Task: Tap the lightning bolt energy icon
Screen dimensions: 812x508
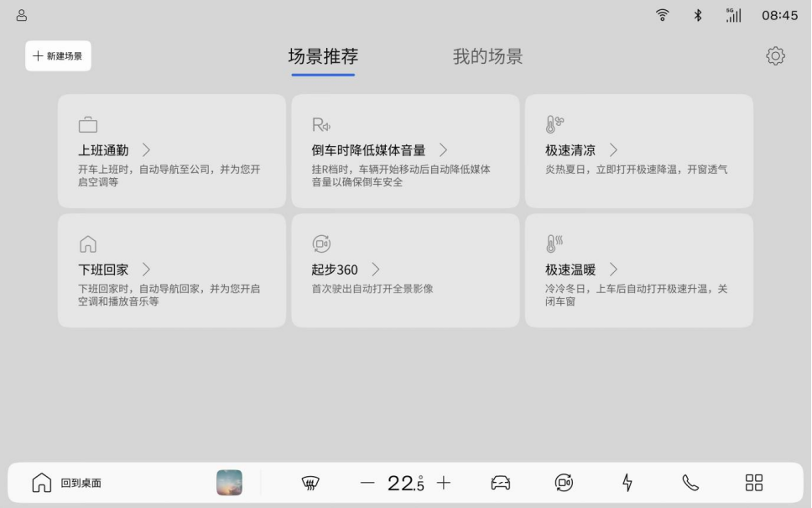Action: click(627, 483)
